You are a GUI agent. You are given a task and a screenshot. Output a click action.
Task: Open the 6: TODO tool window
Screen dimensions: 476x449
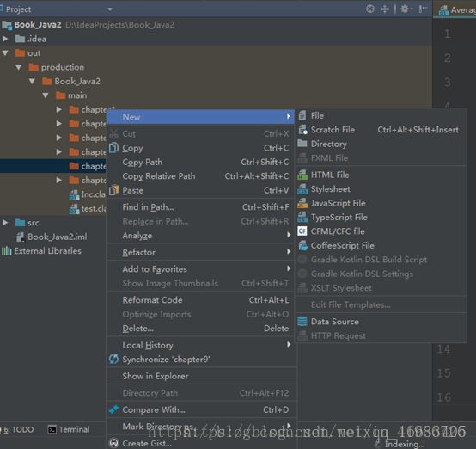tap(18, 429)
